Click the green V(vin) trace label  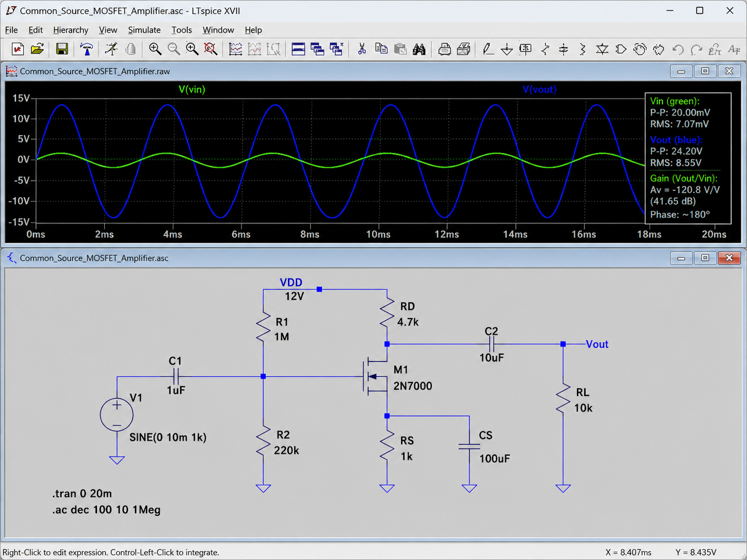click(x=192, y=89)
